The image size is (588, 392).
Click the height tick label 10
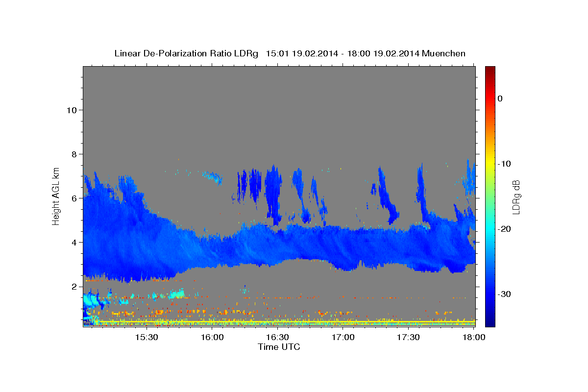coord(72,110)
